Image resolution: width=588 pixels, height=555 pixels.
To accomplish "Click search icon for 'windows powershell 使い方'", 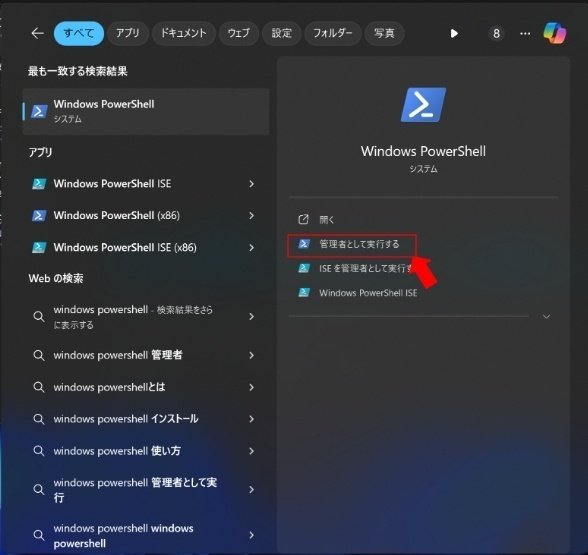I will [39, 451].
